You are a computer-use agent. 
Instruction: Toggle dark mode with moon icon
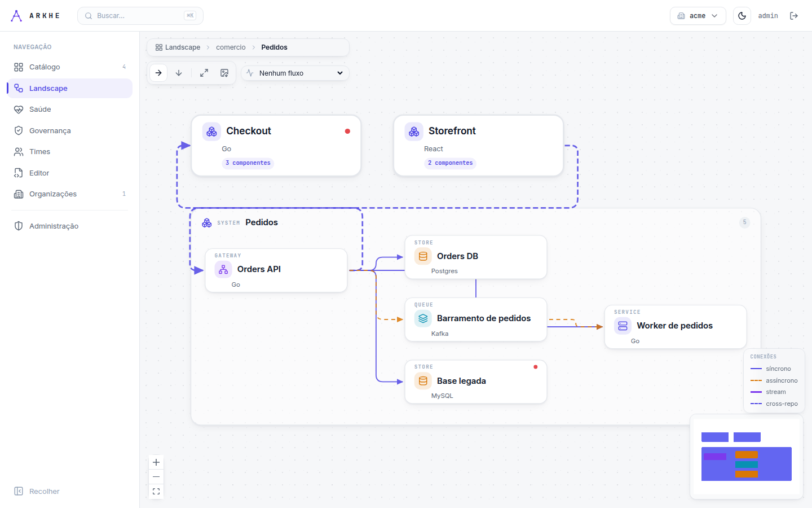pos(742,16)
